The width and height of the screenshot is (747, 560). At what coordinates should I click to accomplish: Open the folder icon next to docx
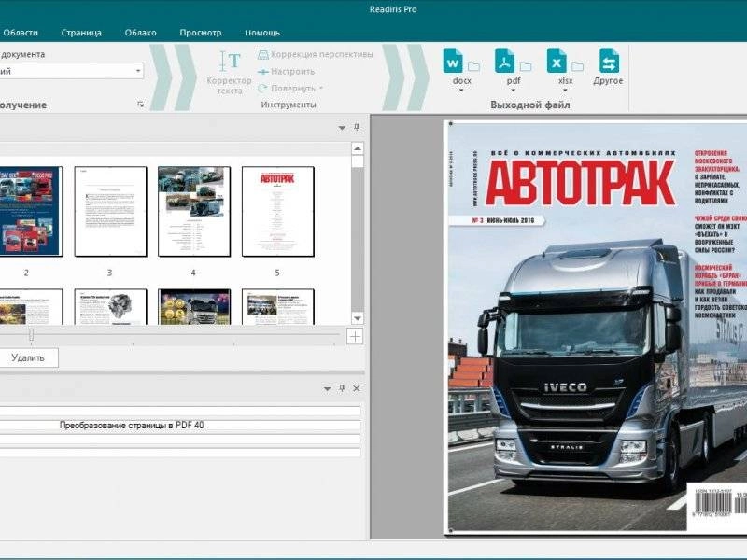[473, 66]
